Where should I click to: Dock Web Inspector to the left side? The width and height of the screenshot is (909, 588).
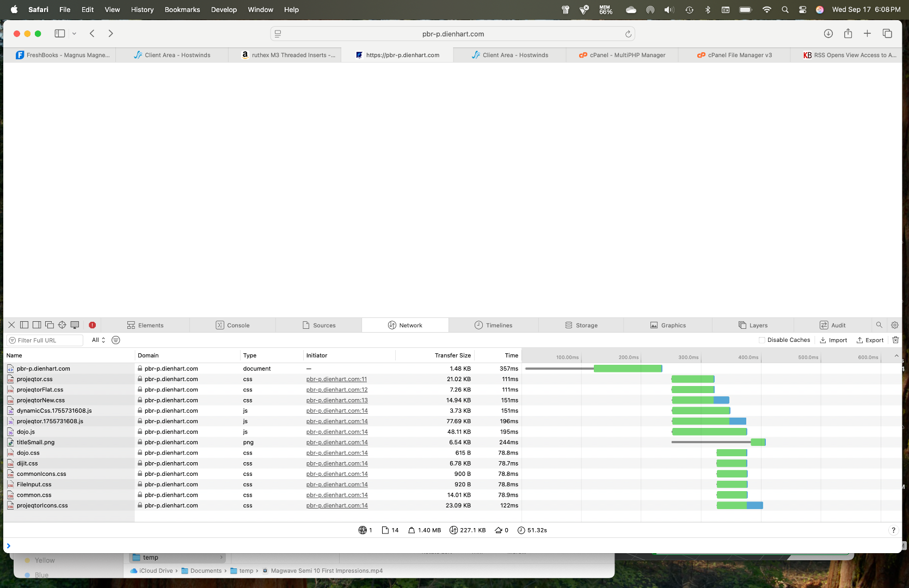[x=24, y=325]
